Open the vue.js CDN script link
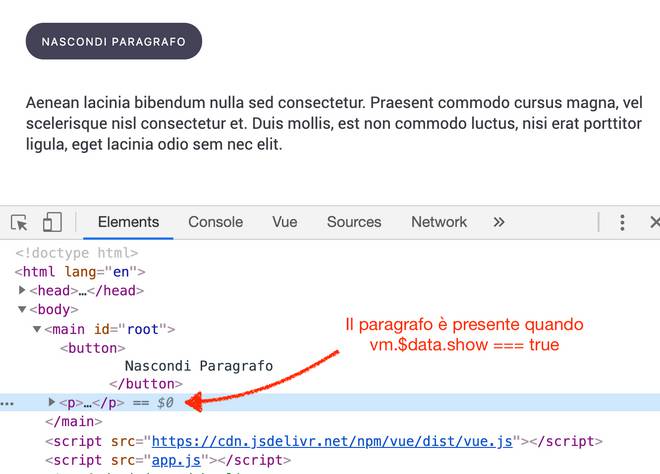Image resolution: width=660 pixels, height=474 pixels. pyautogui.click(x=331, y=441)
